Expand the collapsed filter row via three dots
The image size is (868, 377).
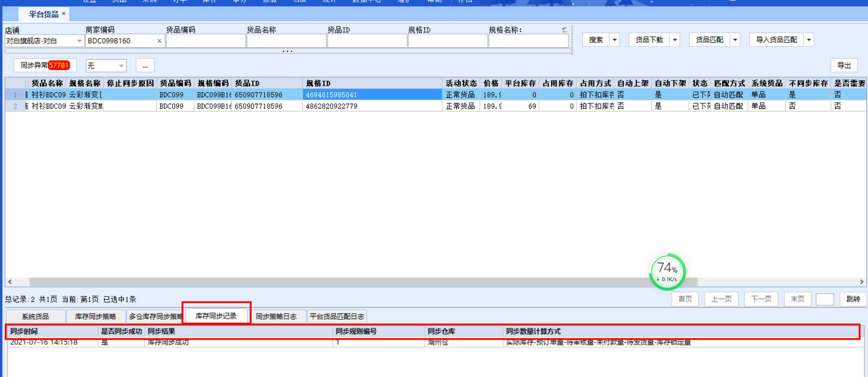click(287, 51)
